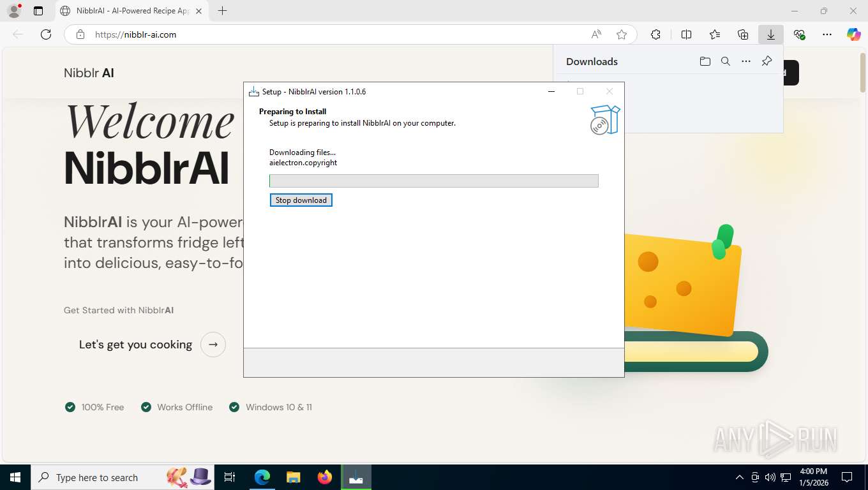Click the Setup window installer icon
This screenshot has width=868, height=490.
(254, 91)
